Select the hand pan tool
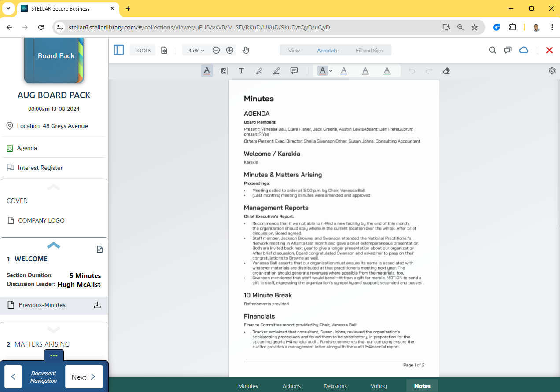560x392 pixels. (245, 50)
